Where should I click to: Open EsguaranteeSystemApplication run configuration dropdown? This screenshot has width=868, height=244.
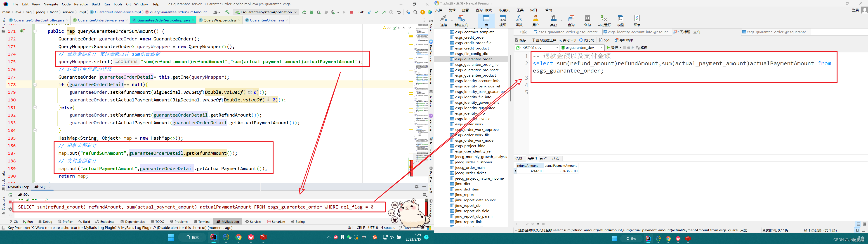tap(266, 12)
